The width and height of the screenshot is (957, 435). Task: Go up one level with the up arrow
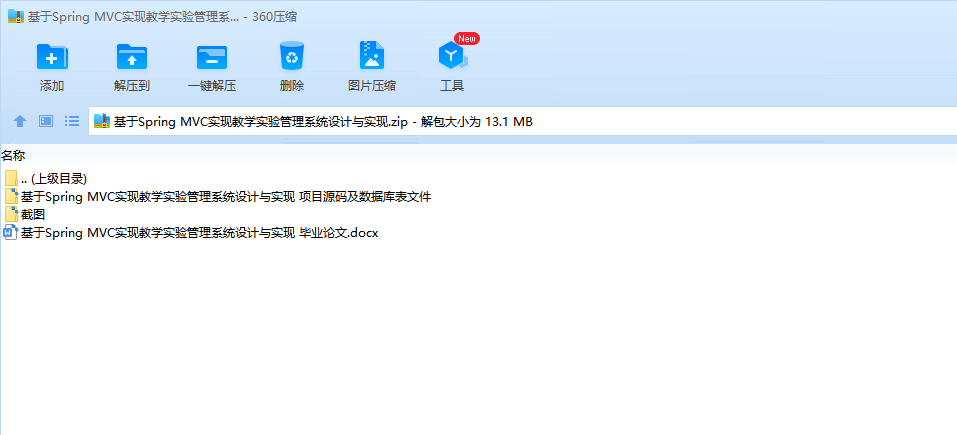click(x=20, y=121)
